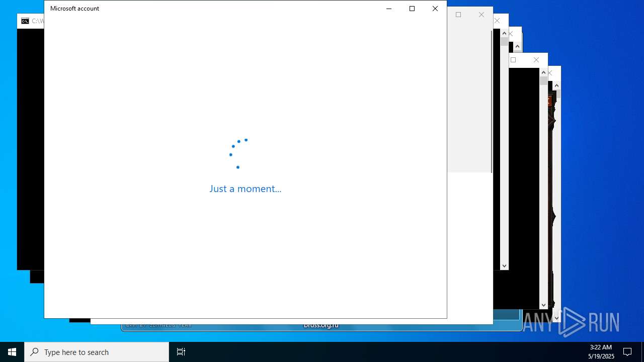Open the taskbar clock showing 3:22 AM

(601, 352)
